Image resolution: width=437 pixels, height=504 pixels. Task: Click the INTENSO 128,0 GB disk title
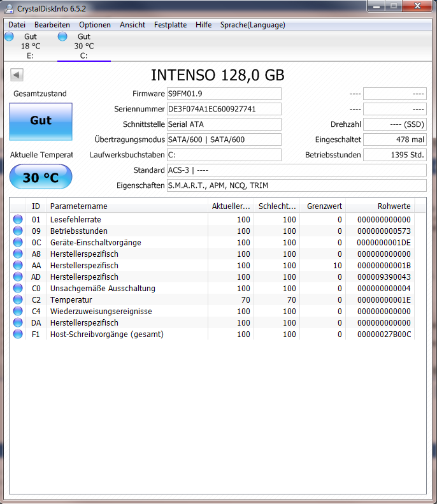coord(218,75)
